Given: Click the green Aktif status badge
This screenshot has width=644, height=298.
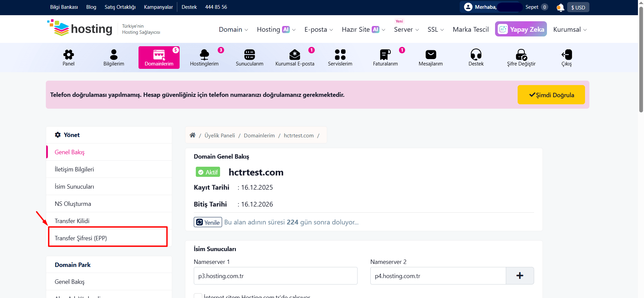Looking at the screenshot, I should pos(208,172).
